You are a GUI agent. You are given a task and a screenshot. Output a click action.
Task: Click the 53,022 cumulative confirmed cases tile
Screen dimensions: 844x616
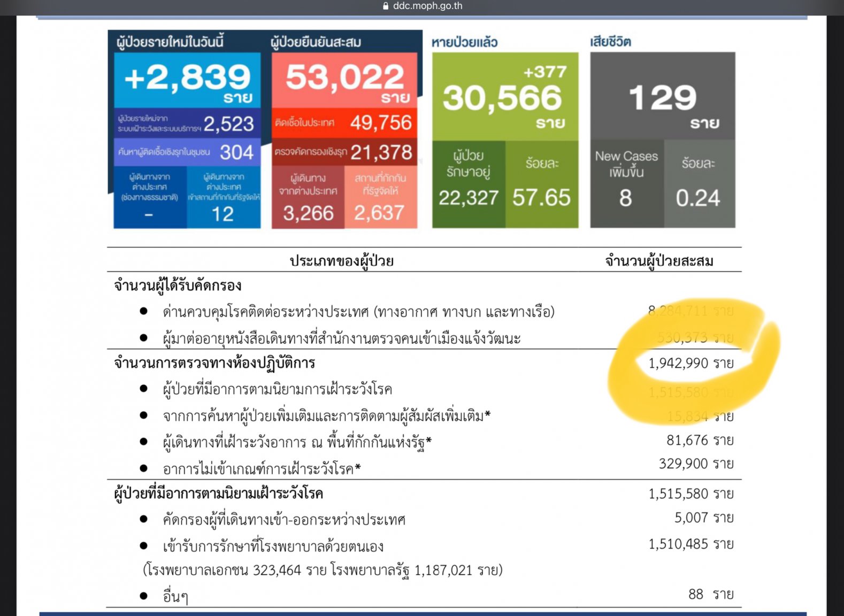tap(344, 80)
